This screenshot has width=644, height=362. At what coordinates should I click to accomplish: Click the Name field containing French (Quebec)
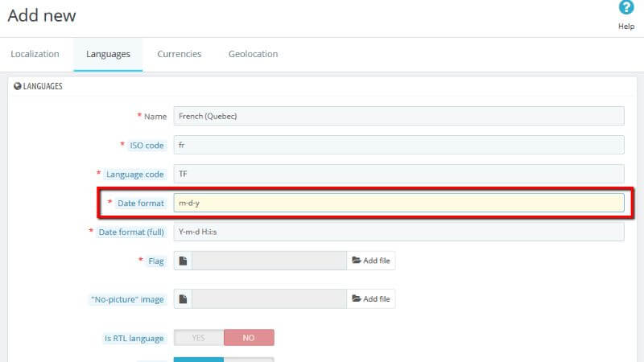(x=398, y=116)
